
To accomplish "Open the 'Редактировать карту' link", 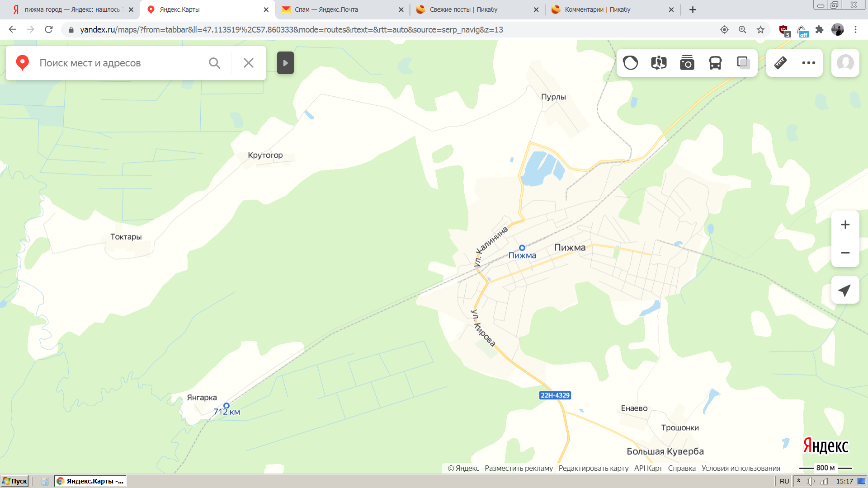I will click(x=593, y=468).
